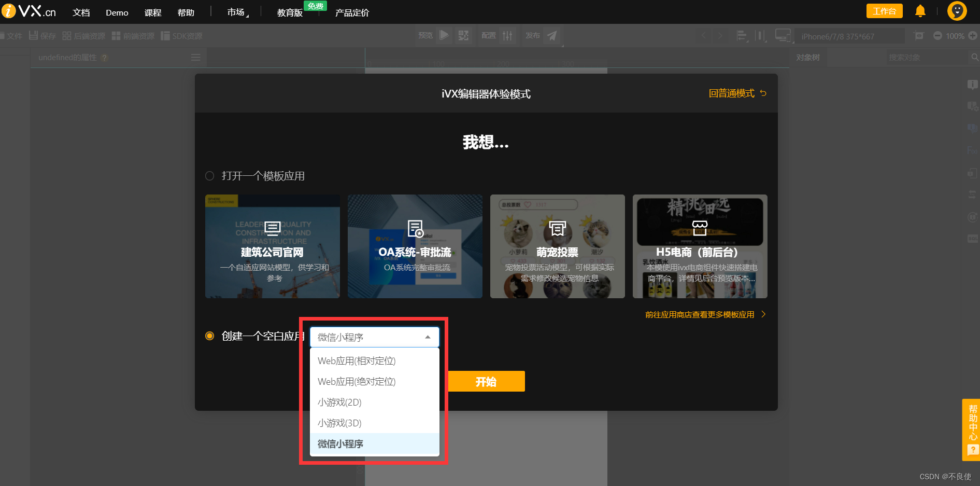This screenshot has height=486, width=980.
Task: Open the 帮助 menu
Action: coord(186,12)
